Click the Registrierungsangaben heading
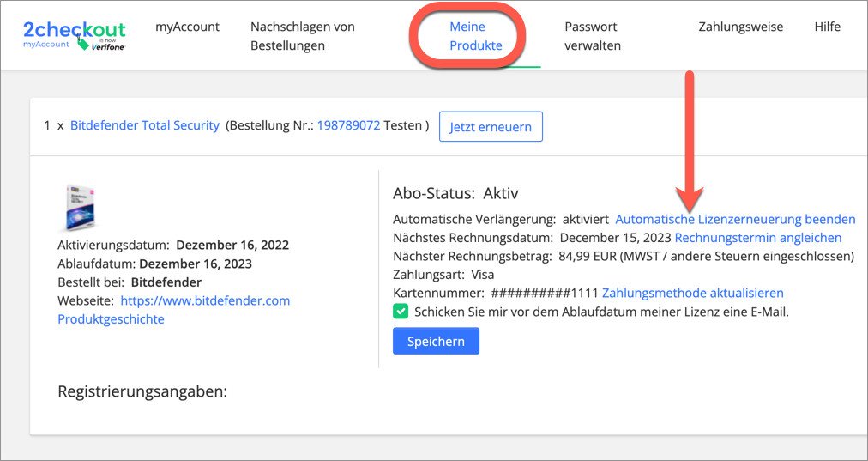This screenshot has height=461, width=868. (143, 391)
